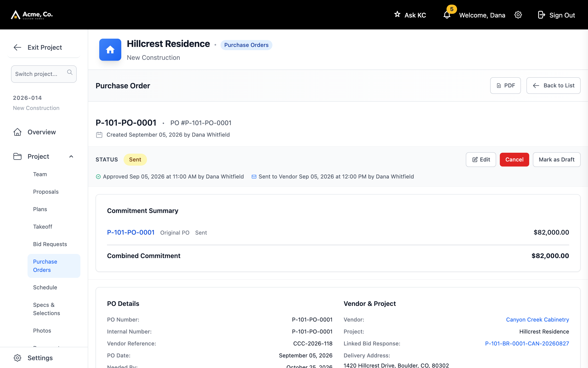Download the purchase order PDF
Screen dimensions: 588x368
click(505, 85)
